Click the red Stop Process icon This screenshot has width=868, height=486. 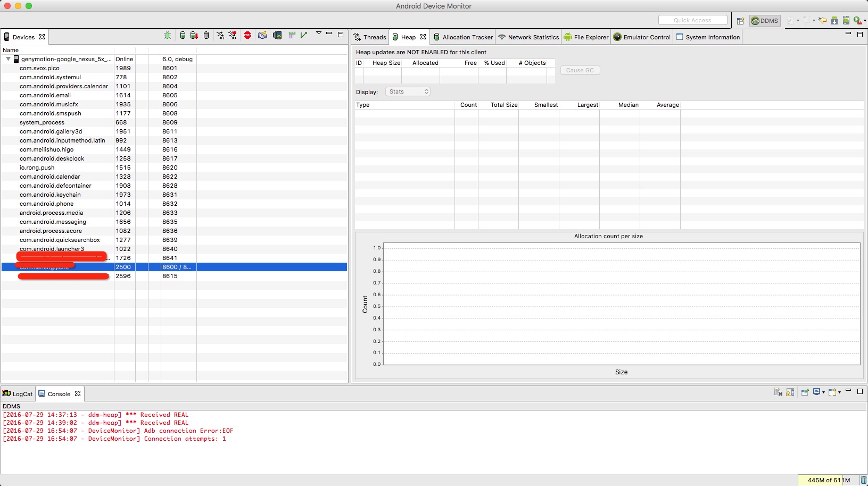tap(247, 36)
